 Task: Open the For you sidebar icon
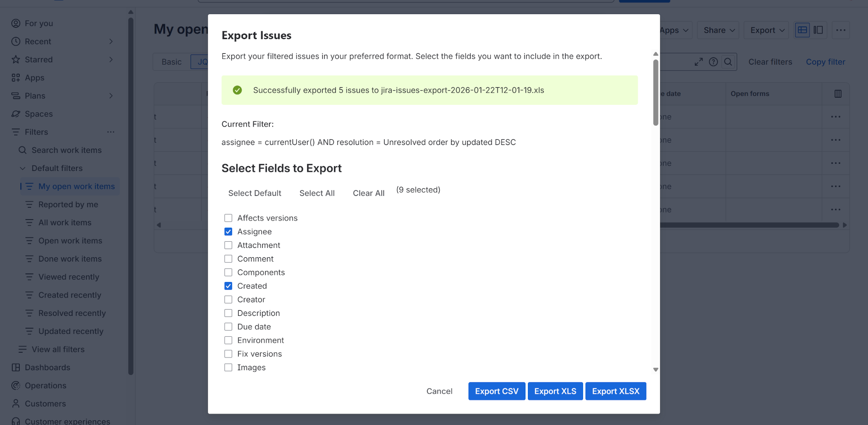pos(16,23)
